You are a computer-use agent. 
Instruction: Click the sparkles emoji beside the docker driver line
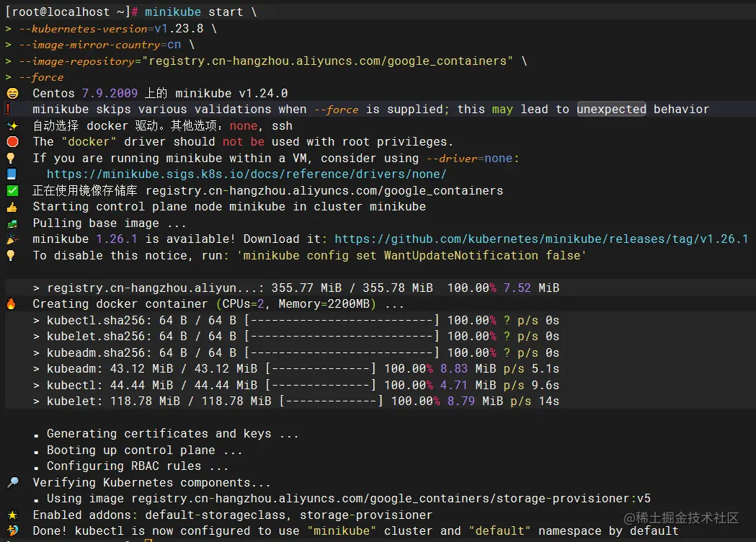tap(12, 126)
